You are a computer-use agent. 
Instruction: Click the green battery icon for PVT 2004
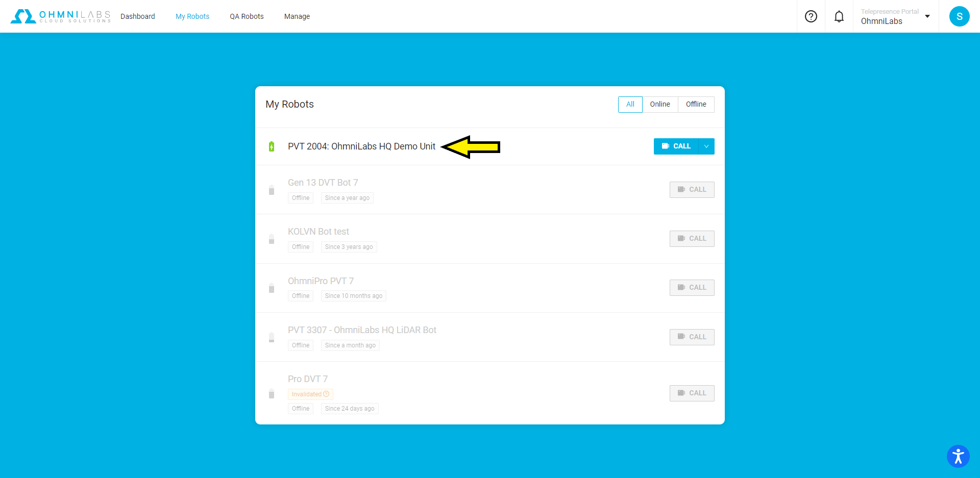pyautogui.click(x=272, y=146)
